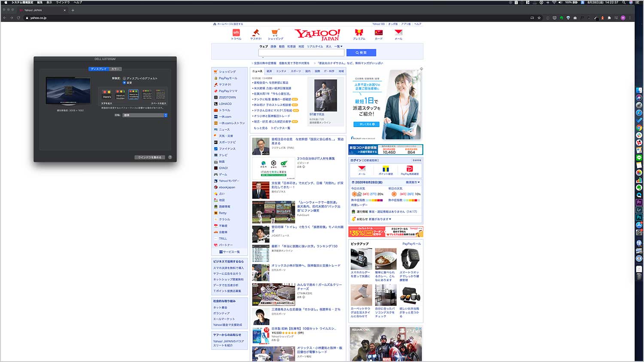Select the Entertainment news tab
644x362 pixels.
(281, 71)
